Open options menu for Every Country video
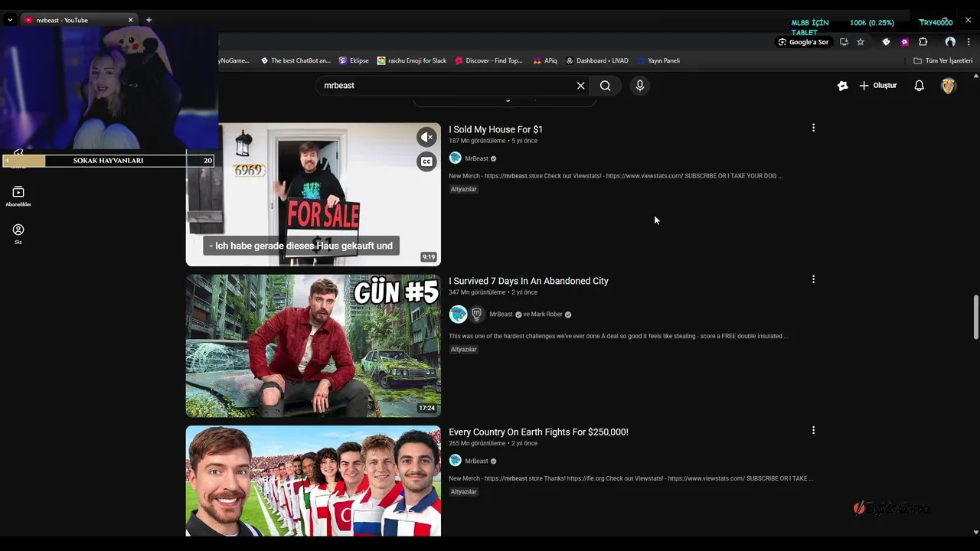 [813, 430]
